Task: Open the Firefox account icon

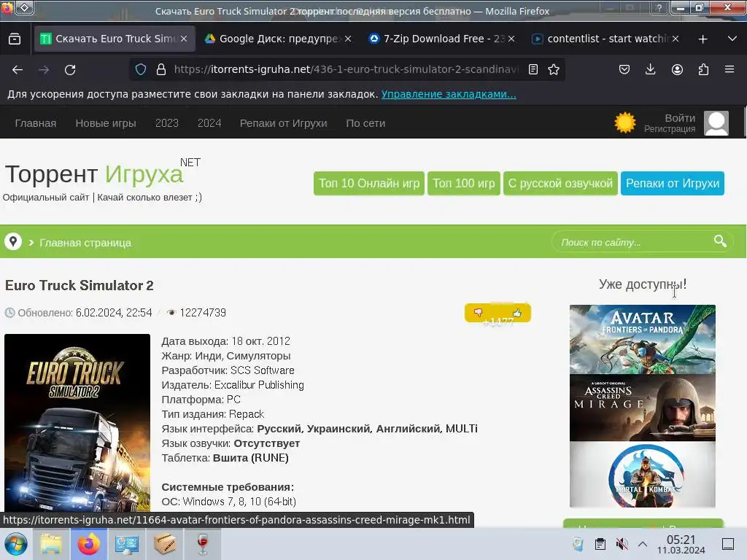Action: pyautogui.click(x=677, y=69)
